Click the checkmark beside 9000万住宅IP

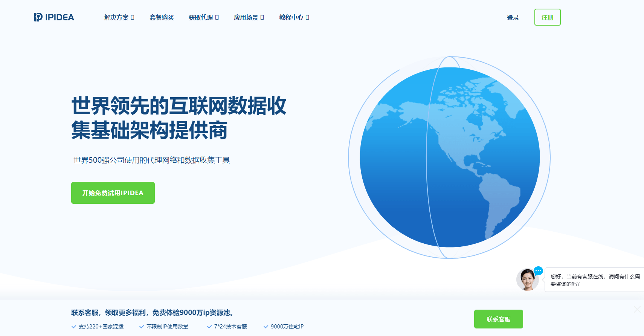tap(266, 327)
